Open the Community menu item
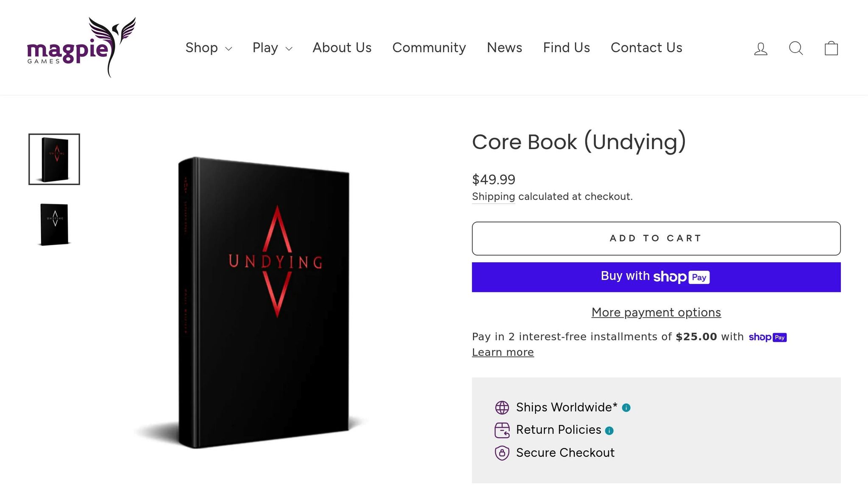Image resolution: width=868 pixels, height=488 pixels. [429, 47]
